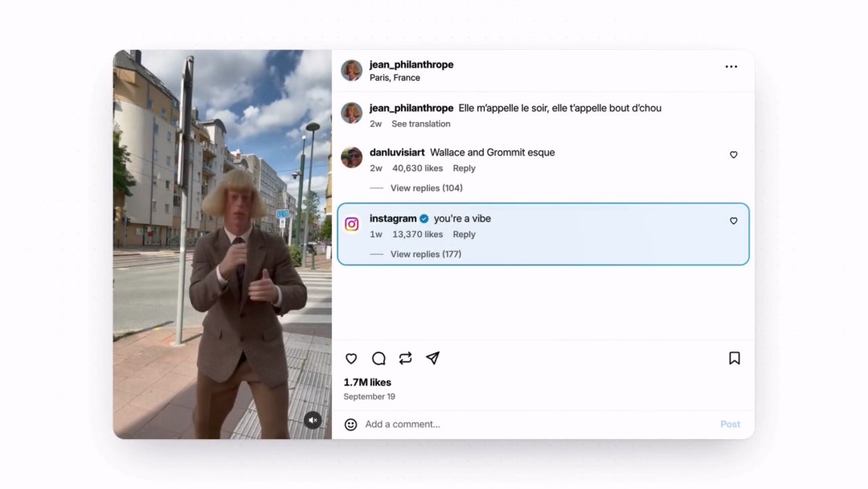Expand View replies (177)
The height and width of the screenshot is (489, 868).
click(x=426, y=254)
